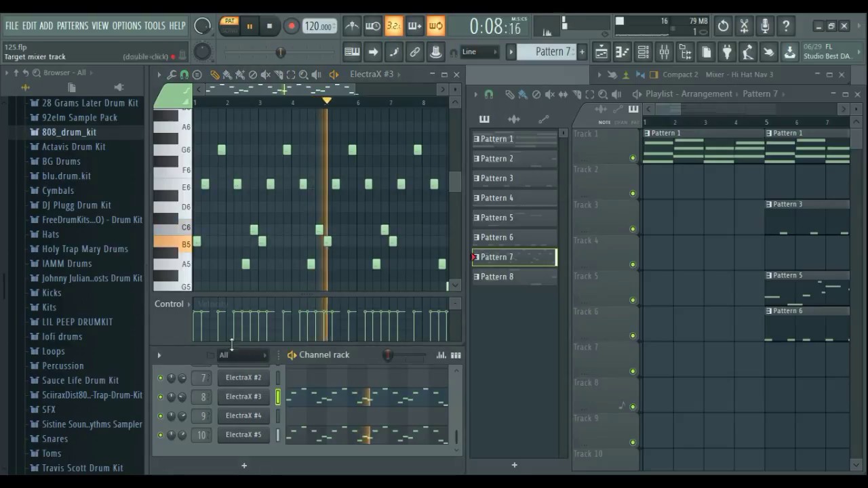Open the ElectraX #4 channel button
Image resolution: width=868 pixels, height=488 pixels.
pos(243,415)
